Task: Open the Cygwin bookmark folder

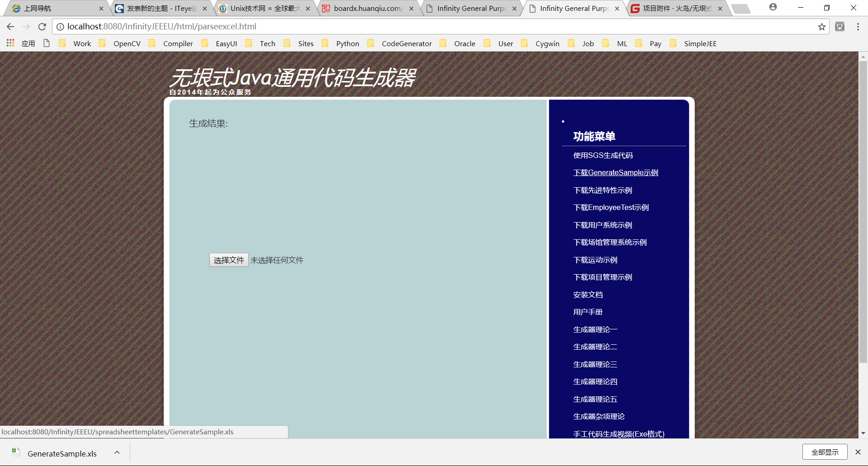Action: [541, 43]
